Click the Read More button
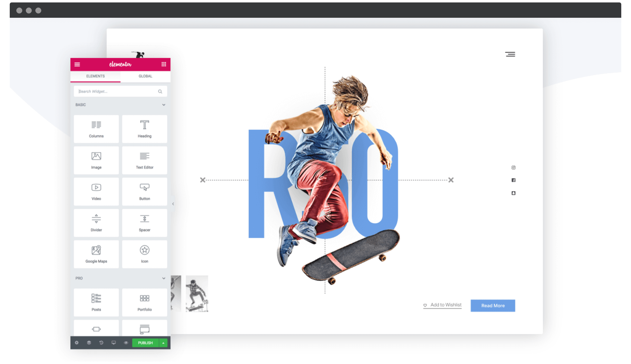 (493, 306)
